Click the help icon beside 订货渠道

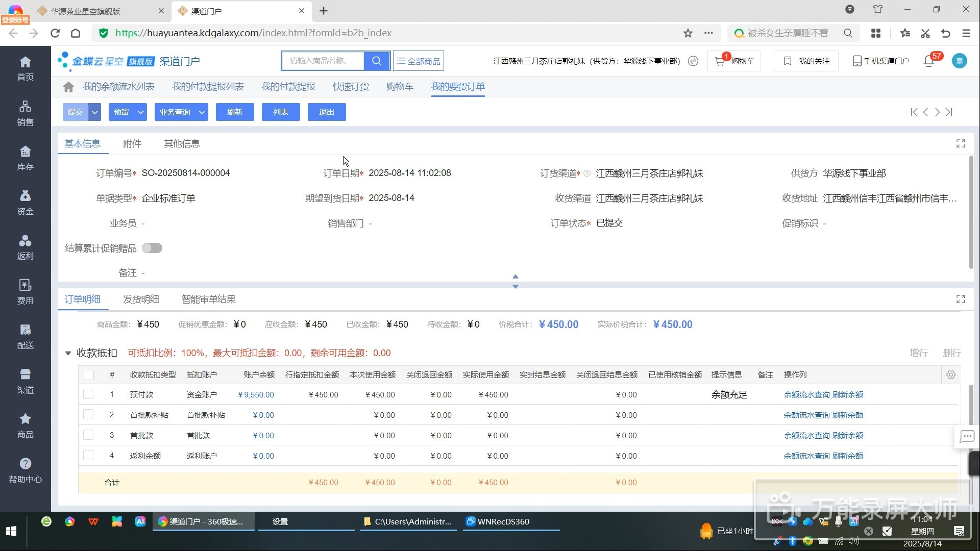pyautogui.click(x=587, y=173)
